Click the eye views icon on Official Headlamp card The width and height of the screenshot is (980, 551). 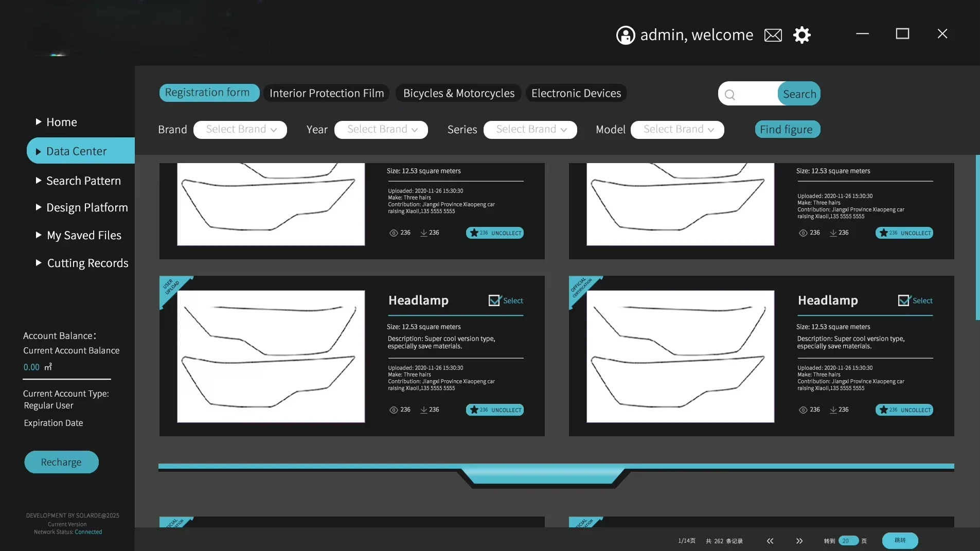(803, 410)
